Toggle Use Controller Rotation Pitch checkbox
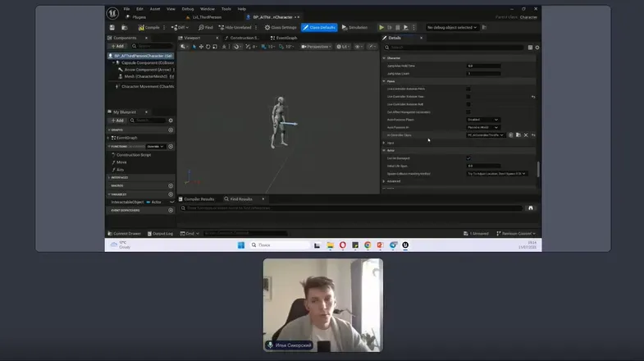644x361 pixels. pos(468,89)
